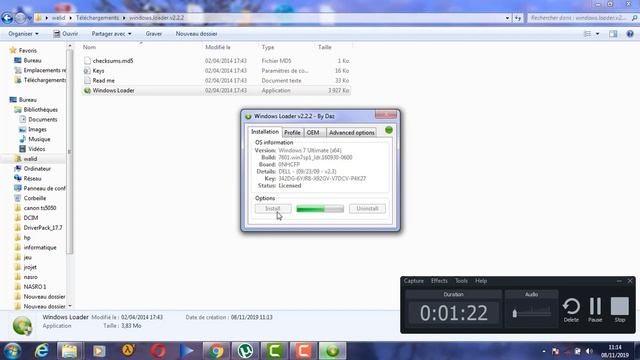
Task: Click the Install button in Windows Loader
Action: click(x=273, y=209)
